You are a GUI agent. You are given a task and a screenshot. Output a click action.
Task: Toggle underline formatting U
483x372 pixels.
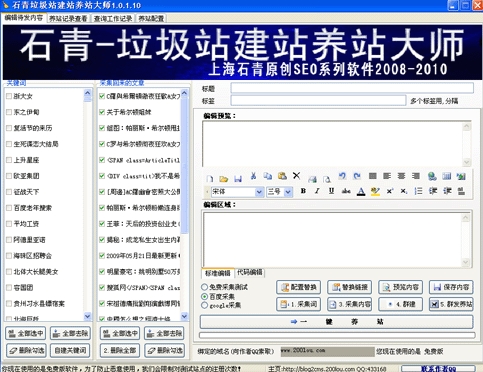(x=331, y=191)
